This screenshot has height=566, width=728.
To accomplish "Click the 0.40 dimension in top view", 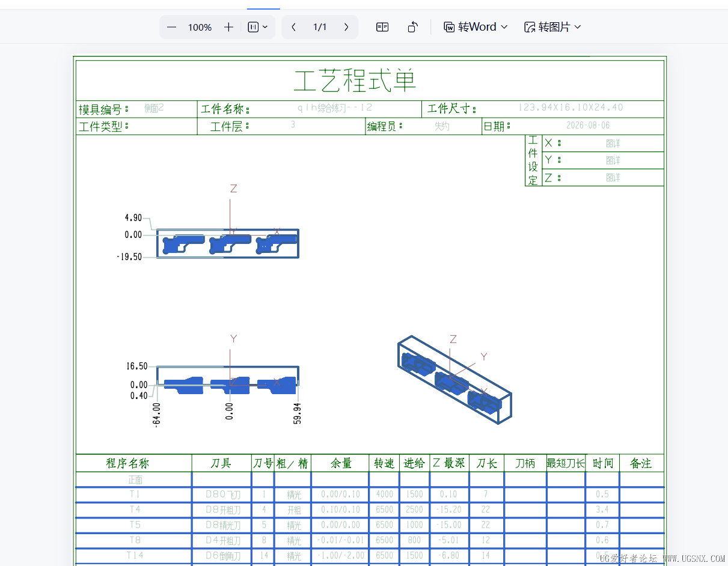I will [139, 395].
